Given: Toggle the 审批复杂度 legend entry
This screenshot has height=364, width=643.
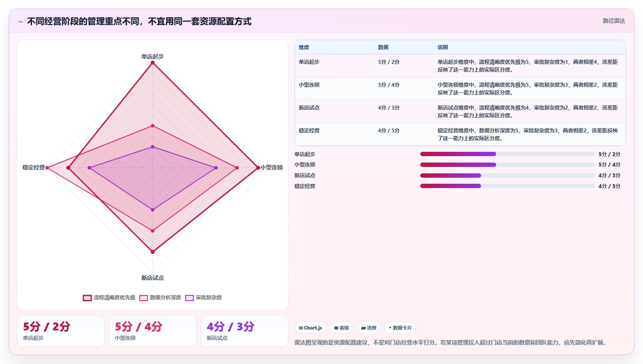Looking at the screenshot, I should click(203, 298).
